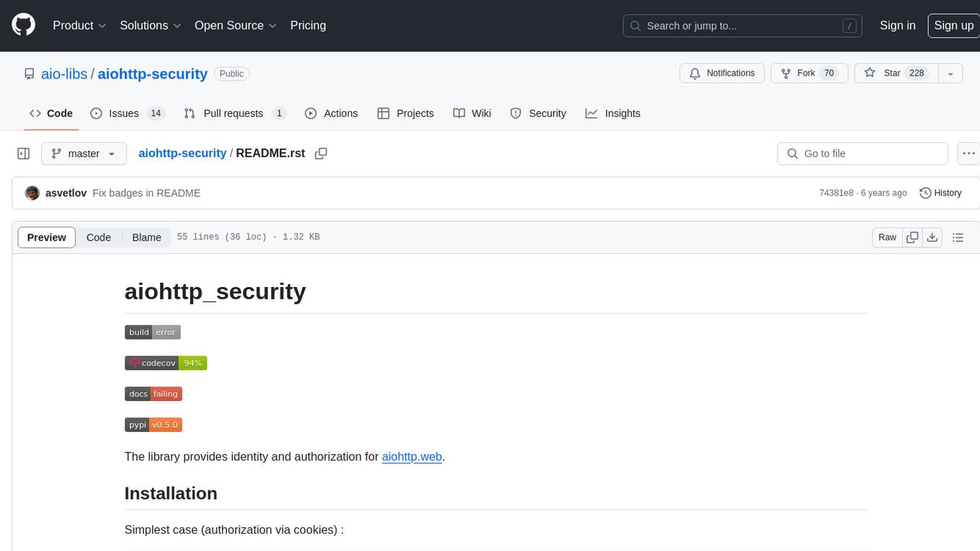Click the pypi v0.5.0 badge
980x551 pixels.
[x=153, y=425]
